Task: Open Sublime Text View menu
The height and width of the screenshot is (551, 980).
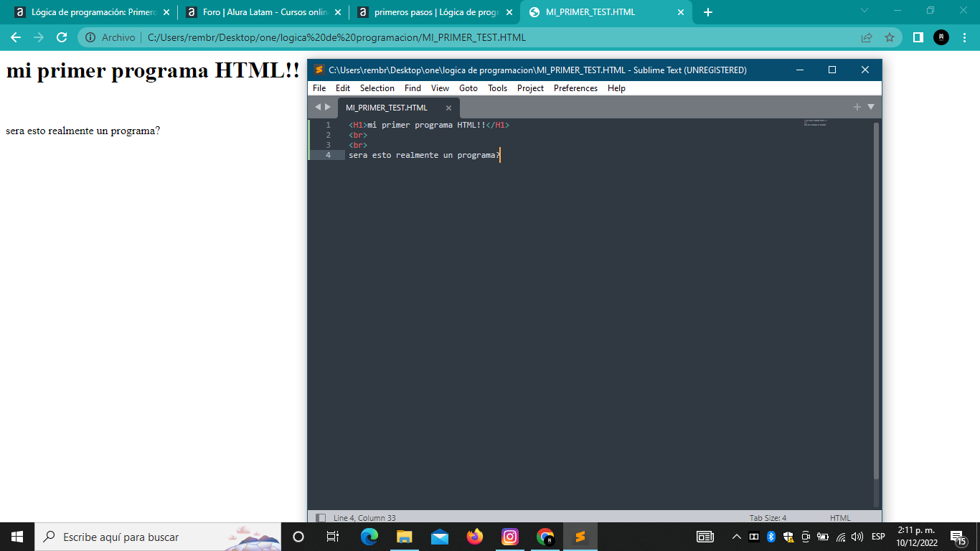Action: (x=440, y=88)
